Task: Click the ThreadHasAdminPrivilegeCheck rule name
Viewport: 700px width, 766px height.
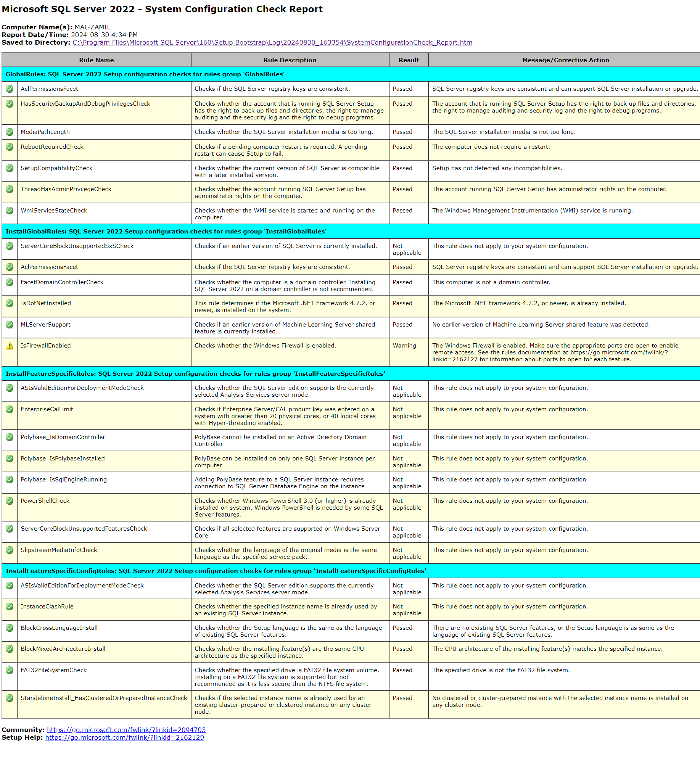Action: point(66,189)
